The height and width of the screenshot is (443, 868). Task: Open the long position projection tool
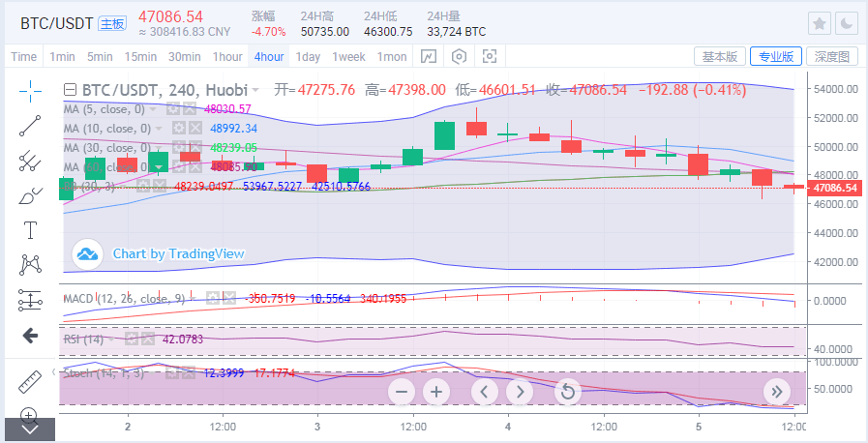(x=30, y=299)
